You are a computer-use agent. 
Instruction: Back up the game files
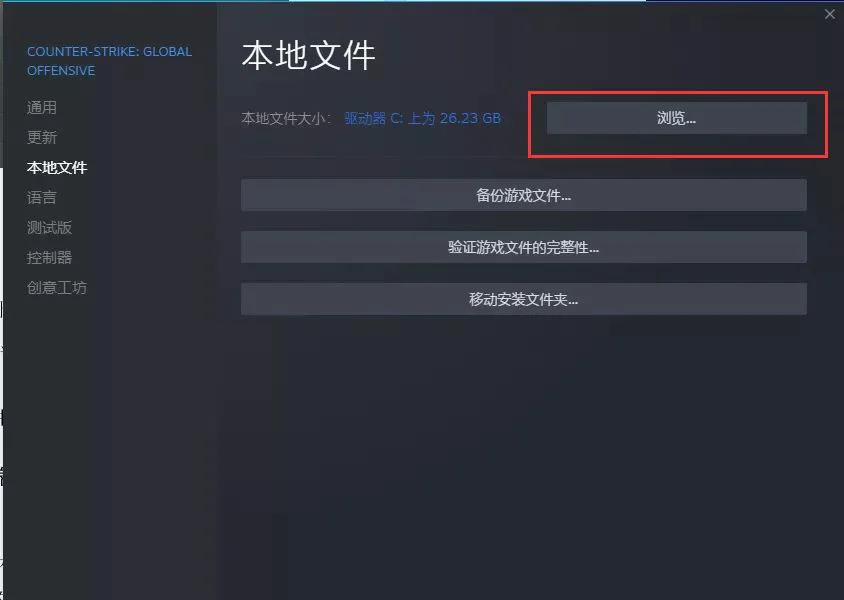pos(524,195)
